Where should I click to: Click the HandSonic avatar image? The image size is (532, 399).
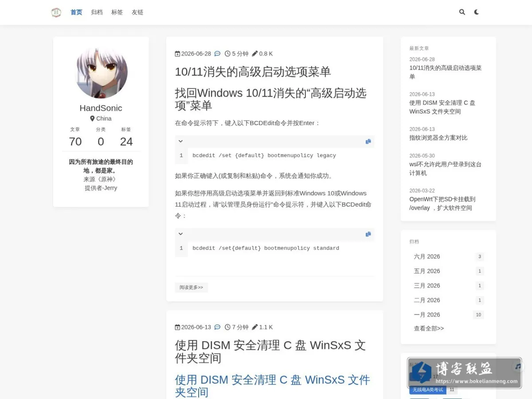[x=101, y=72]
